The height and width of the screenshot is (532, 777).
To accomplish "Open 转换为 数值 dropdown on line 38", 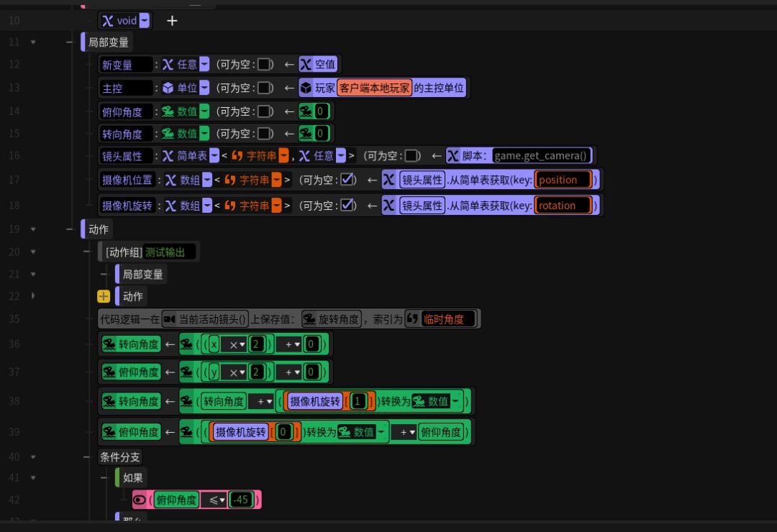I will point(455,401).
